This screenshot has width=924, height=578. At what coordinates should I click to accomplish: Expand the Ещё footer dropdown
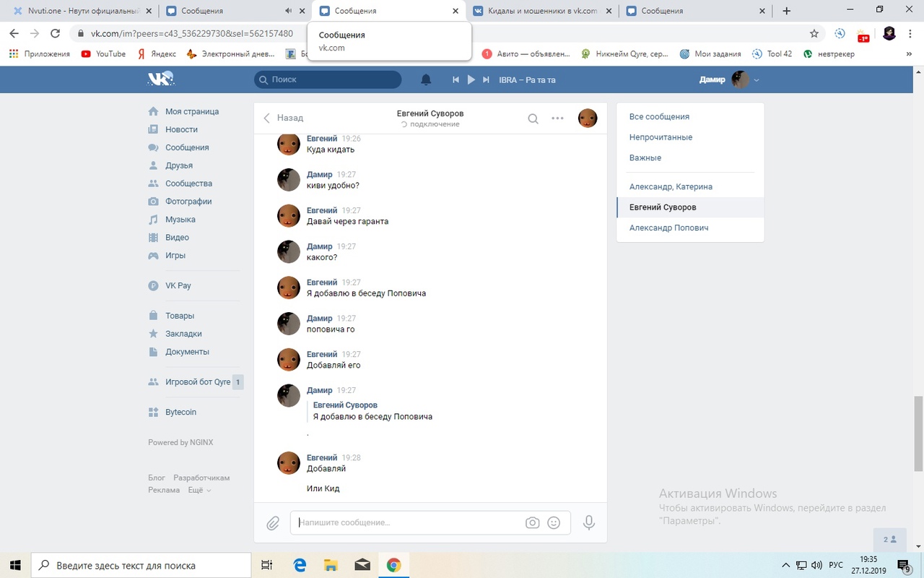199,490
